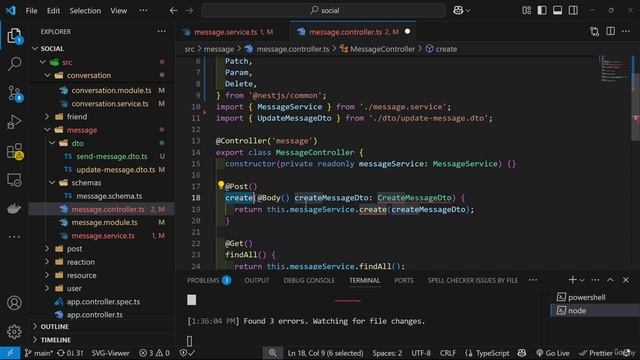
Task: Expand the post folder
Action: [x=47, y=249]
